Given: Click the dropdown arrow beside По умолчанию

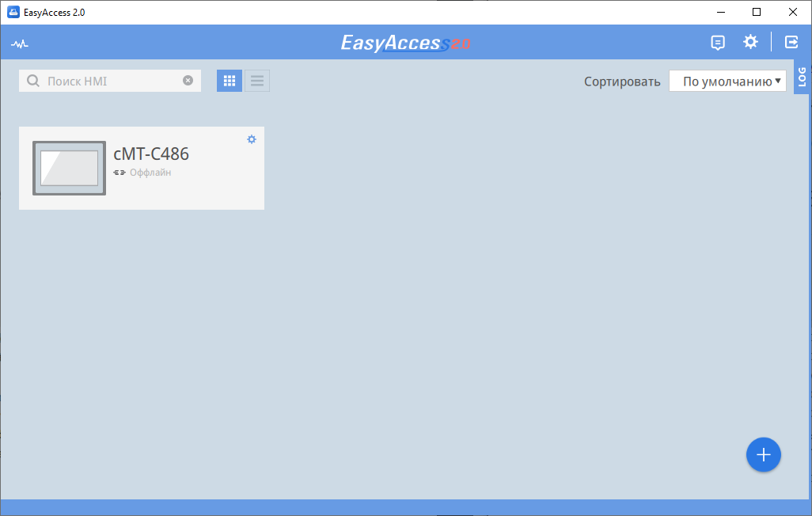Looking at the screenshot, I should [778, 81].
